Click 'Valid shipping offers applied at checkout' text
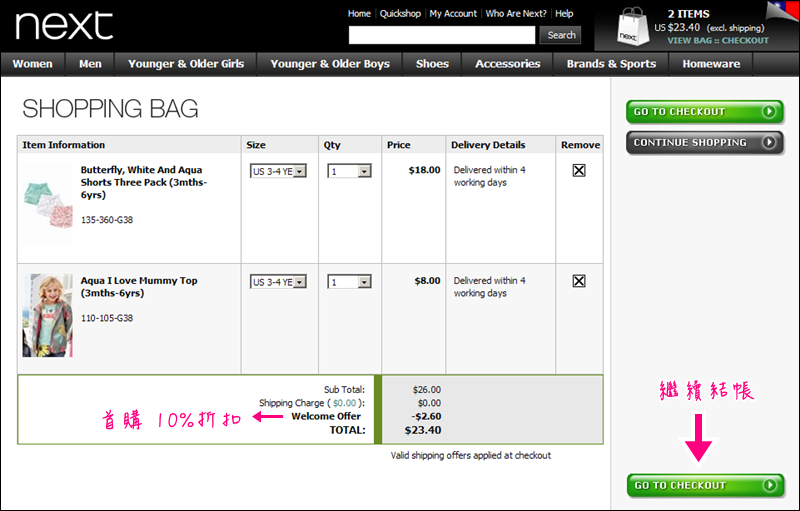The image size is (800, 511). coord(471,455)
